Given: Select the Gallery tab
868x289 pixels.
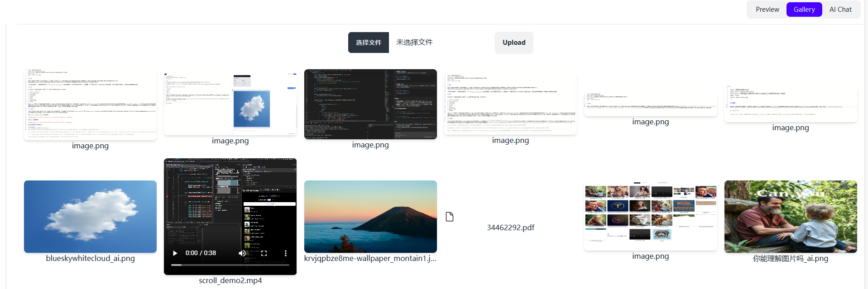Looking at the screenshot, I should (804, 9).
